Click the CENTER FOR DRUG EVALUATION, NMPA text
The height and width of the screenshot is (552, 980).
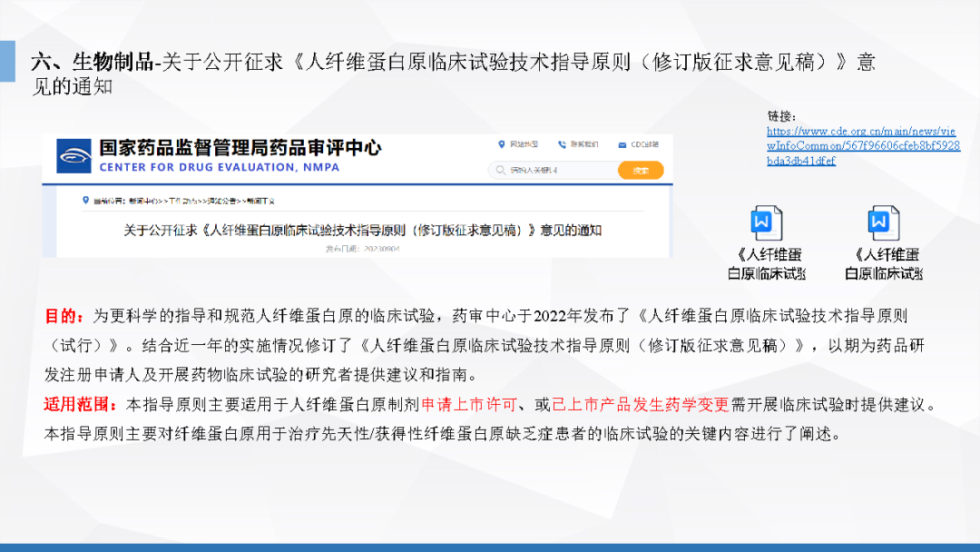click(219, 168)
